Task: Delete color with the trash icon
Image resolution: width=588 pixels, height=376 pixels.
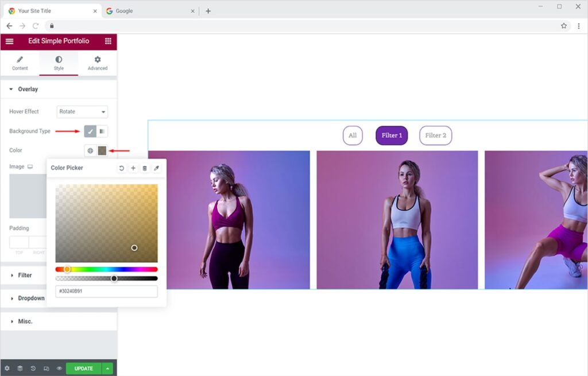Action: coord(145,168)
